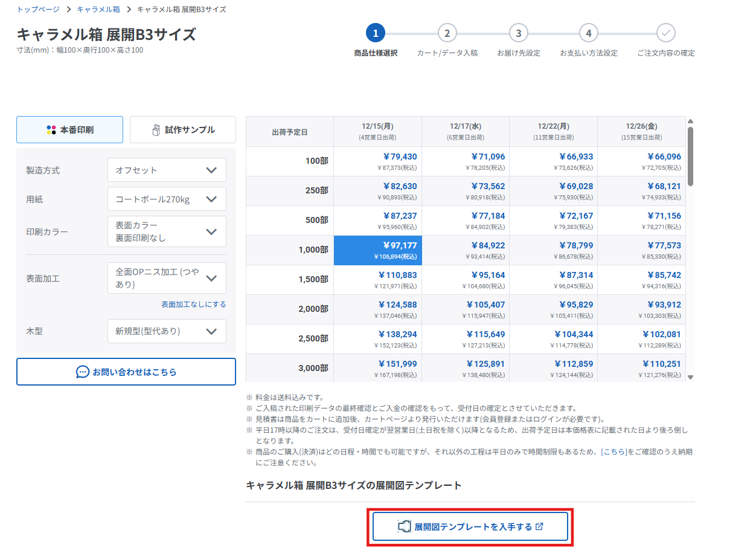Screen dimensions: 756x559
Task: Select the 本番印刷 tab
Action: tap(69, 129)
